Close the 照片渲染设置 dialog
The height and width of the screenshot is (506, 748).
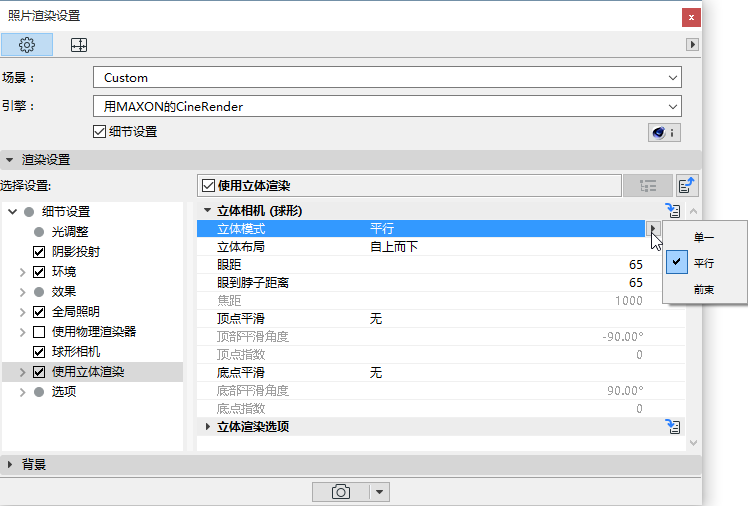point(691,18)
